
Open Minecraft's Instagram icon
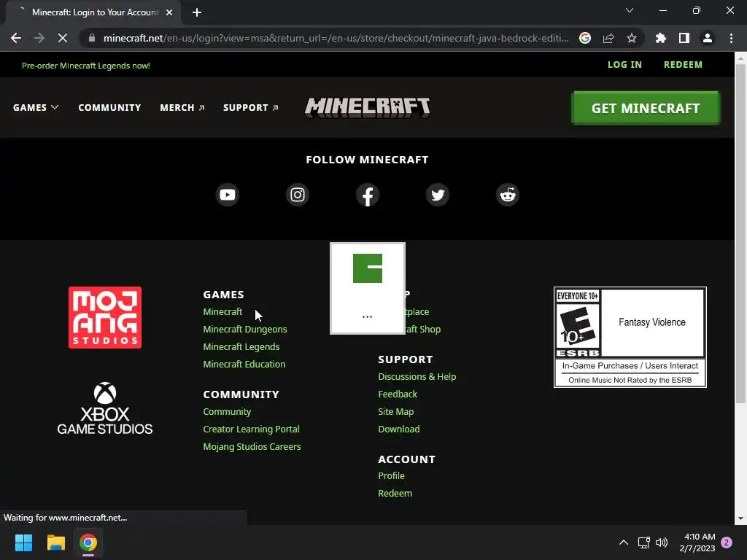tap(298, 195)
